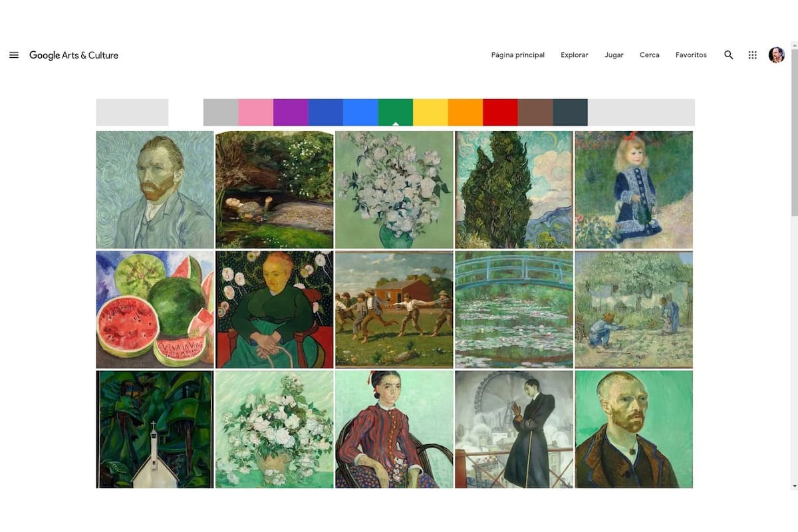Click the Google Arts & Culture logo
798x532 pixels.
[x=74, y=55]
